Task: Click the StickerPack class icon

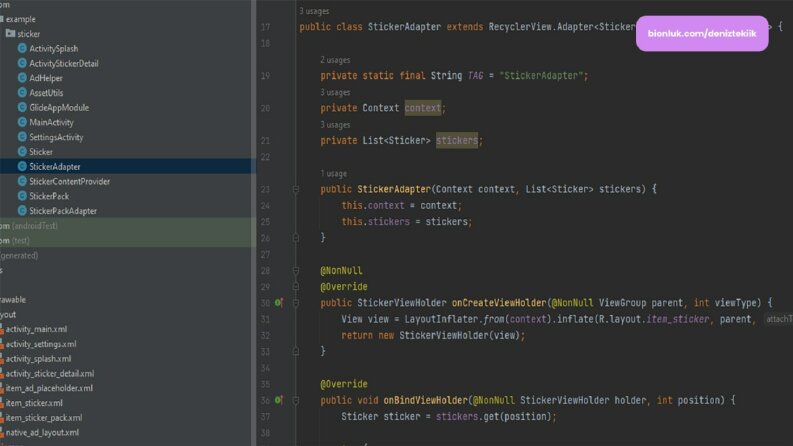Action: tap(22, 195)
